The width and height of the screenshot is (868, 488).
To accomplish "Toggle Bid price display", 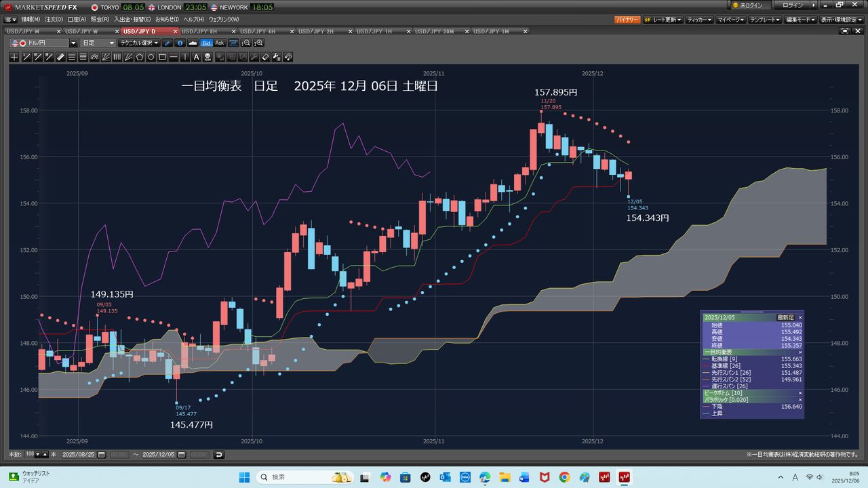I will click(x=206, y=43).
